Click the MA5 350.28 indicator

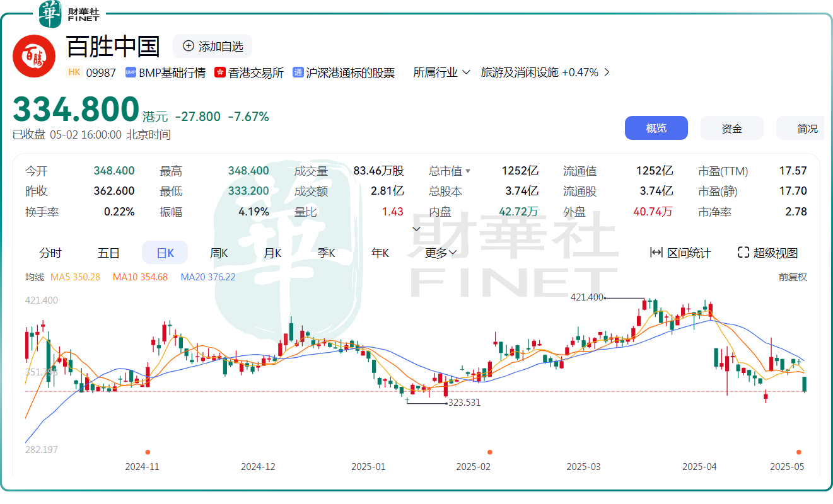pyautogui.click(x=75, y=277)
